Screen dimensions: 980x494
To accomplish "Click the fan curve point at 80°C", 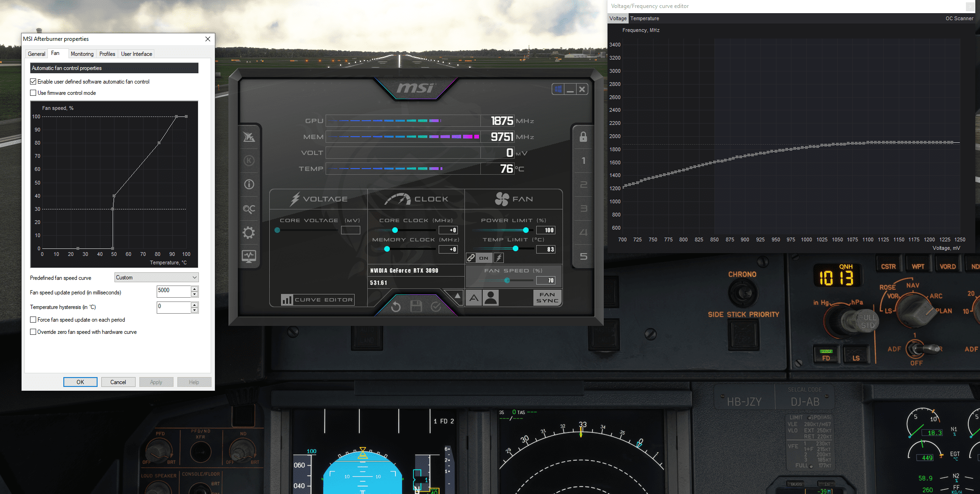I will pos(159,143).
